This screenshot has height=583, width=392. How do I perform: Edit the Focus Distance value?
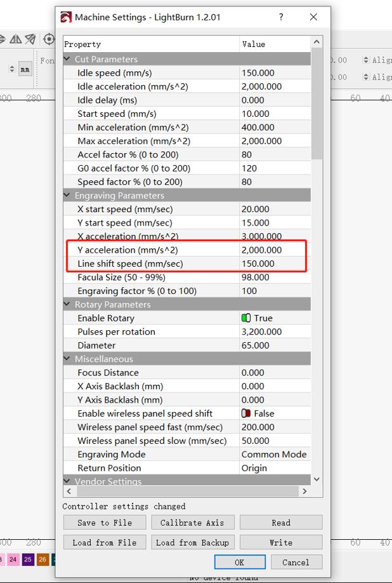coord(275,373)
